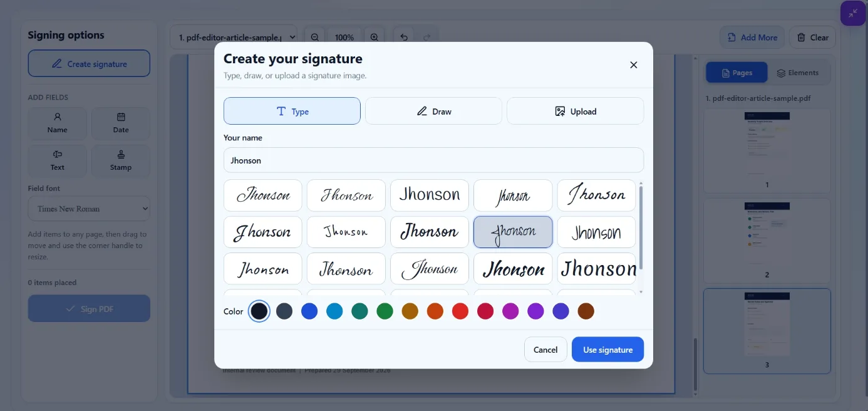Switch to the Elements tab
The height and width of the screenshot is (411, 868).
coord(798,73)
